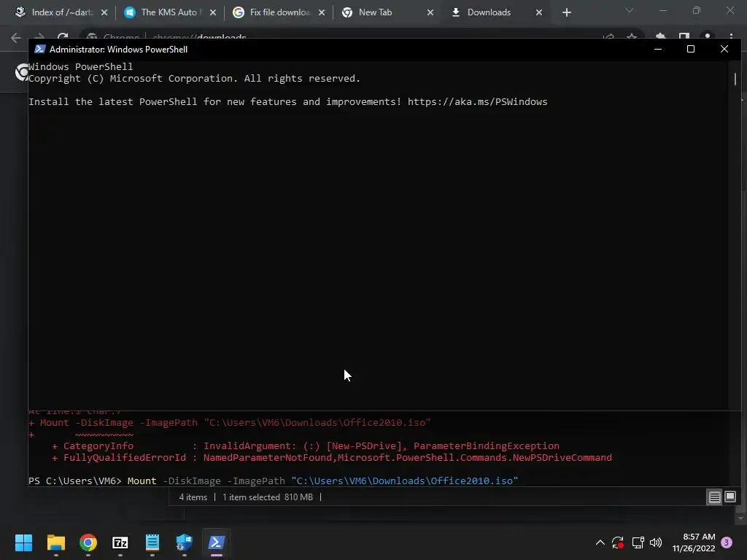Open the shield app in taskbar
747x560 pixels.
(x=185, y=542)
